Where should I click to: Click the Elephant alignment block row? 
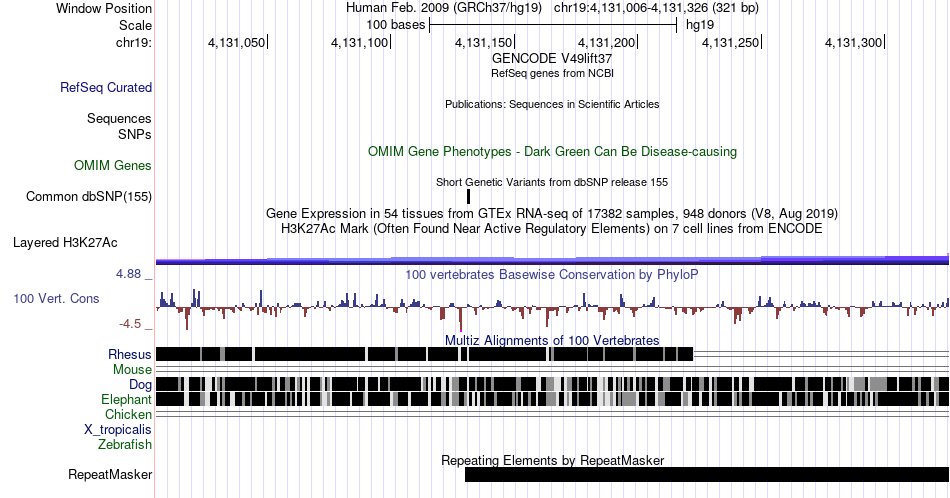(x=552, y=399)
